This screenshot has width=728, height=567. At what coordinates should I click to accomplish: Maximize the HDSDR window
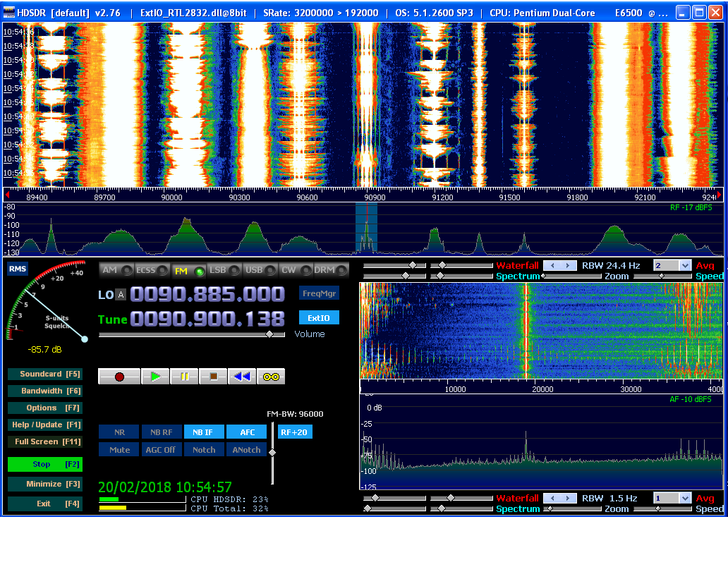pyautogui.click(x=699, y=13)
